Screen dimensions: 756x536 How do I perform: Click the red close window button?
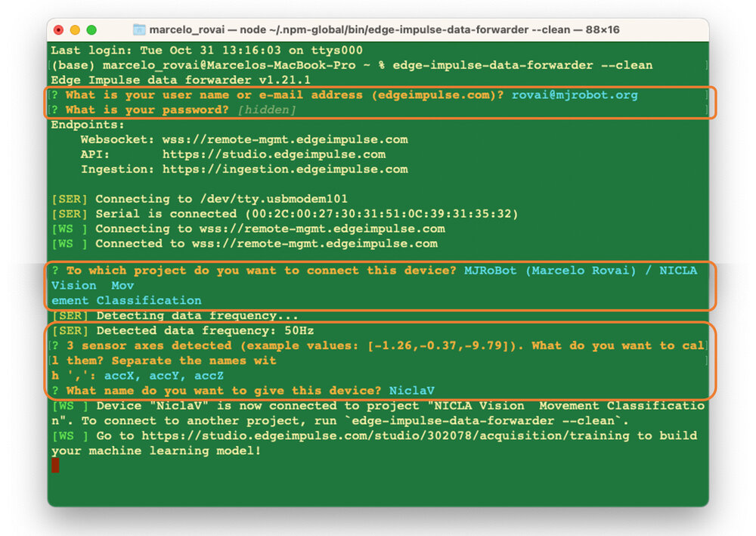click(58, 30)
